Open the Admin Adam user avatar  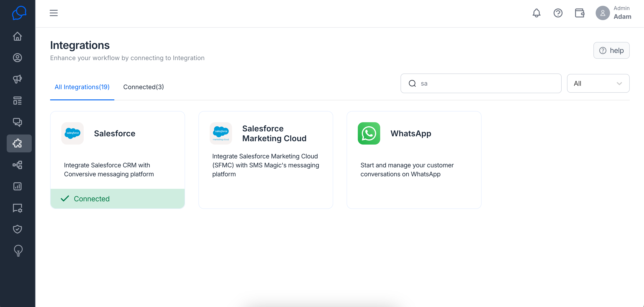603,13
